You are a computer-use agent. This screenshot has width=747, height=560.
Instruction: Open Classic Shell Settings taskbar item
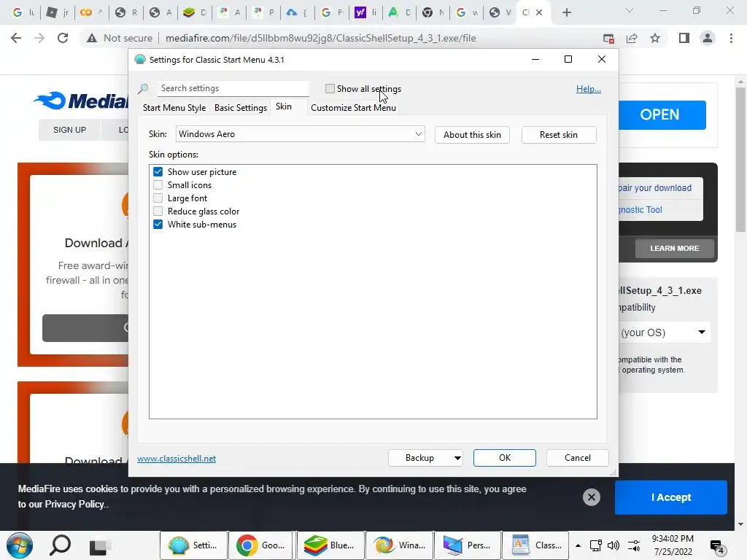pos(193,545)
